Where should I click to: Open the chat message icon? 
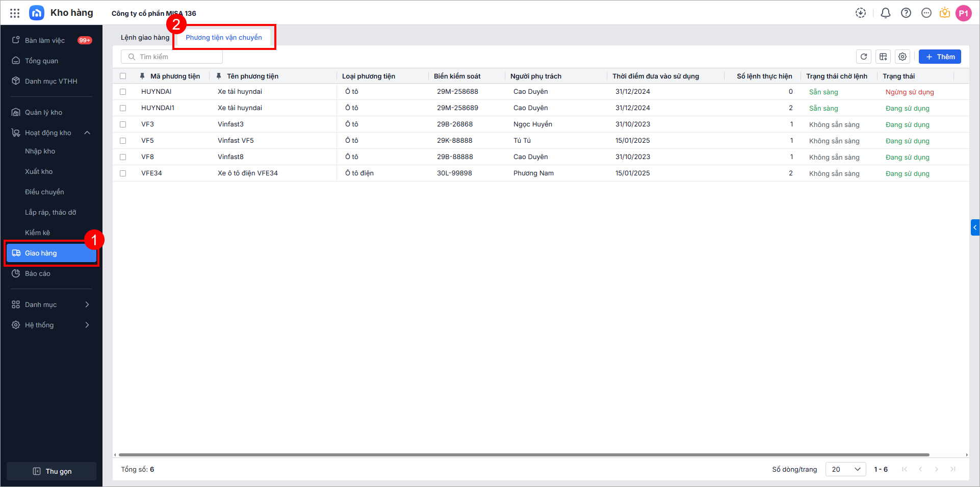coord(926,13)
